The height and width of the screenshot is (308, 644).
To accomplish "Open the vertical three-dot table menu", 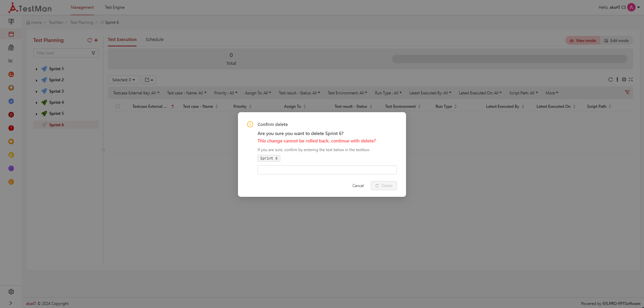I will pyautogui.click(x=617, y=80).
